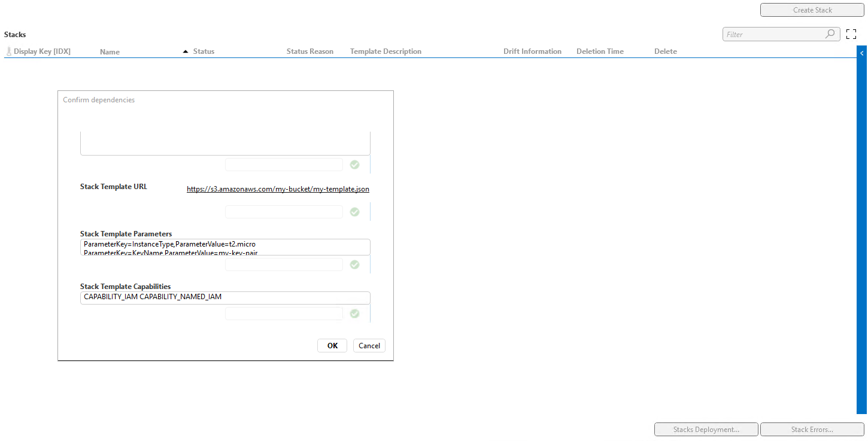Viewport: 868px width, 441px height.
Task: Open Stack Errors dialog
Action: click(x=812, y=430)
